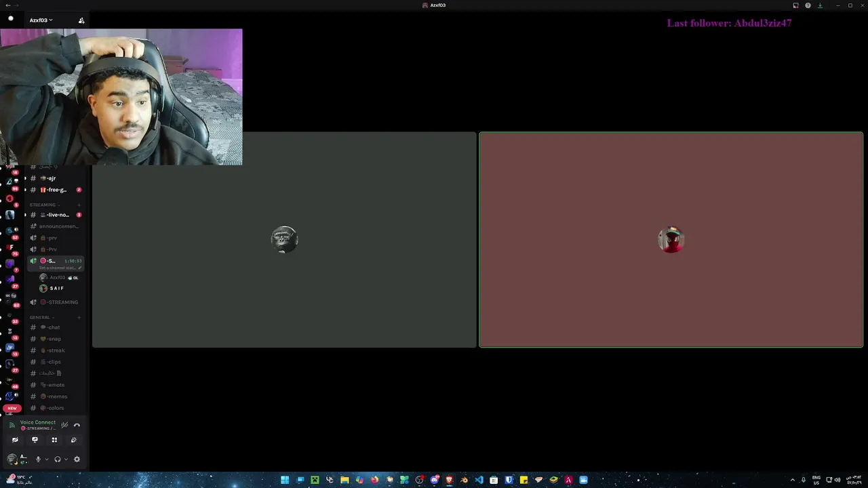Toggle noise suppression in the voice panel

64,425
